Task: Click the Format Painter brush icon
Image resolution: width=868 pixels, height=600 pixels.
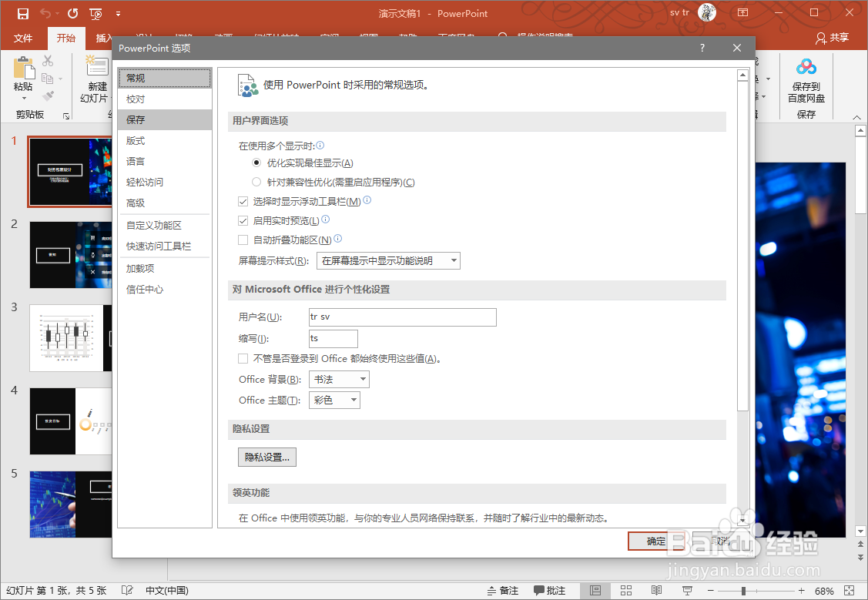Action: 49,96
